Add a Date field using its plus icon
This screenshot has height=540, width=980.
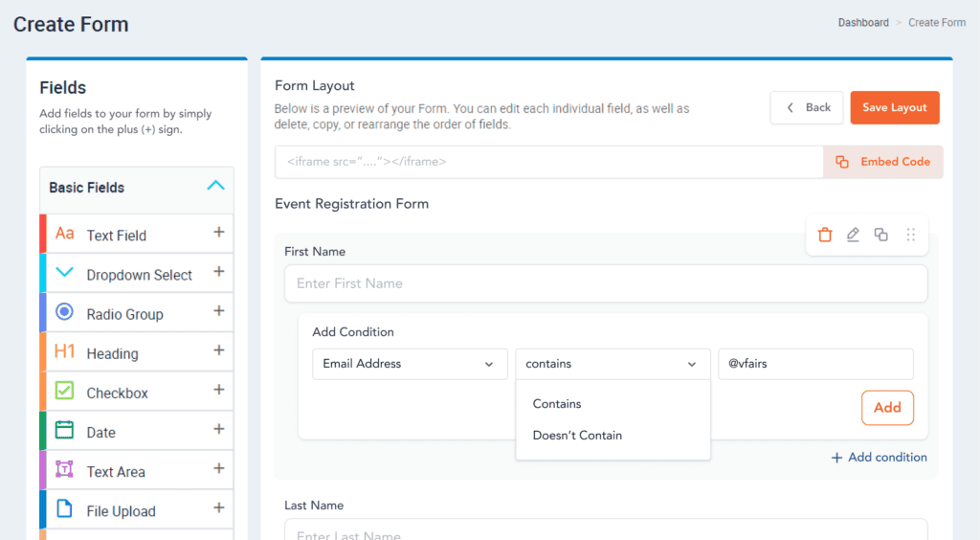(219, 429)
